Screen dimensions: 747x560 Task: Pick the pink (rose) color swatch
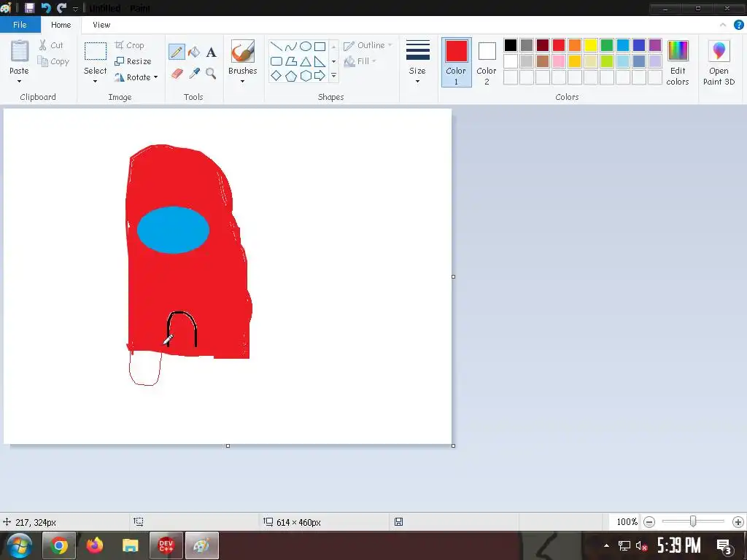pos(558,61)
